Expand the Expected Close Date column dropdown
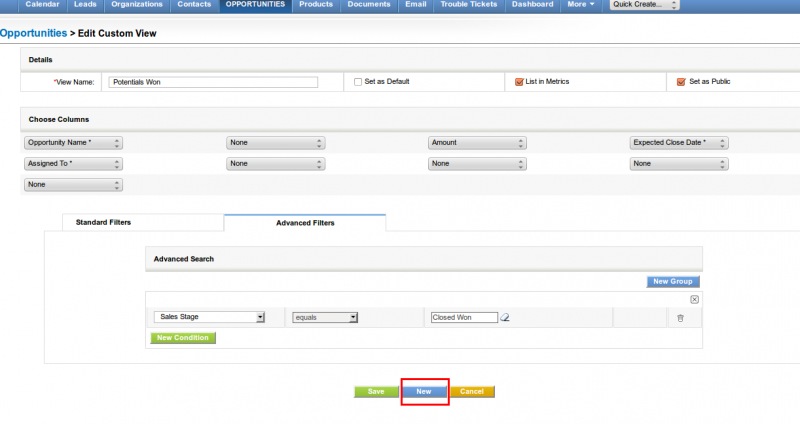Screen dimensions: 800x424 tap(679, 143)
